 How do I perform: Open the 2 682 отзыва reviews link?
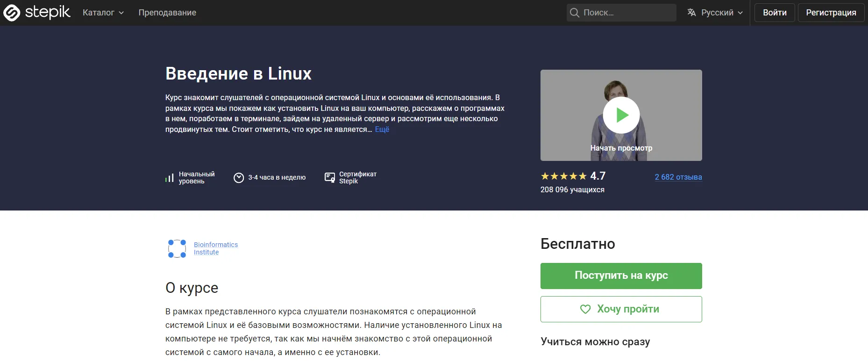(x=678, y=177)
